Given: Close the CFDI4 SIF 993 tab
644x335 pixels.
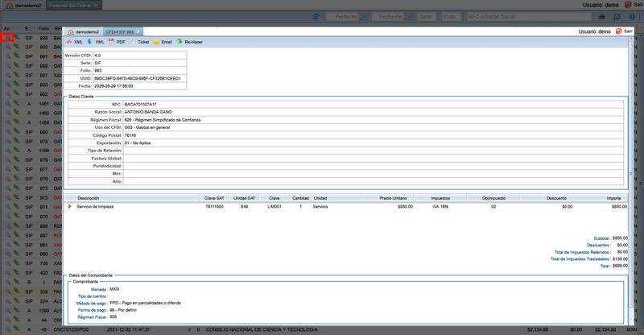Looking at the screenshot, I should click(138, 31).
